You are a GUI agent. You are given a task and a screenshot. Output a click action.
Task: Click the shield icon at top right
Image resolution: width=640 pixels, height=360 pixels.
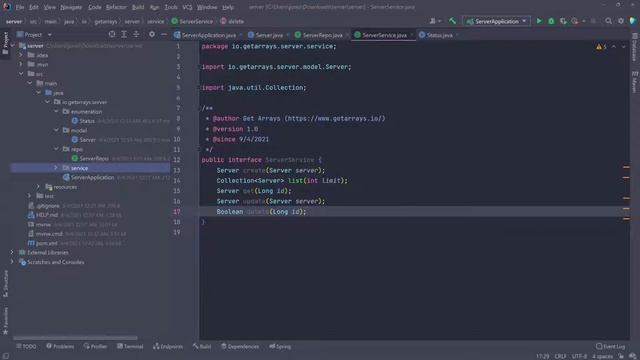633,21
